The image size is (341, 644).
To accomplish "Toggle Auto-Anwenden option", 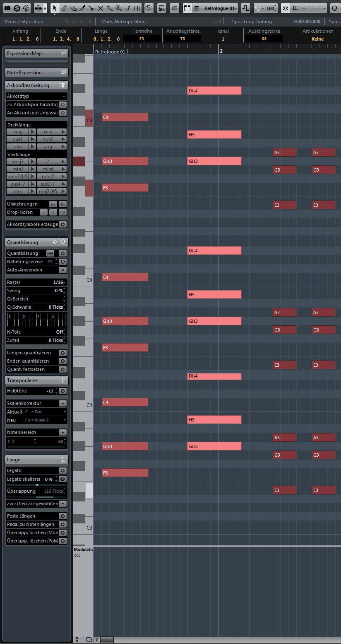I will coord(62,270).
